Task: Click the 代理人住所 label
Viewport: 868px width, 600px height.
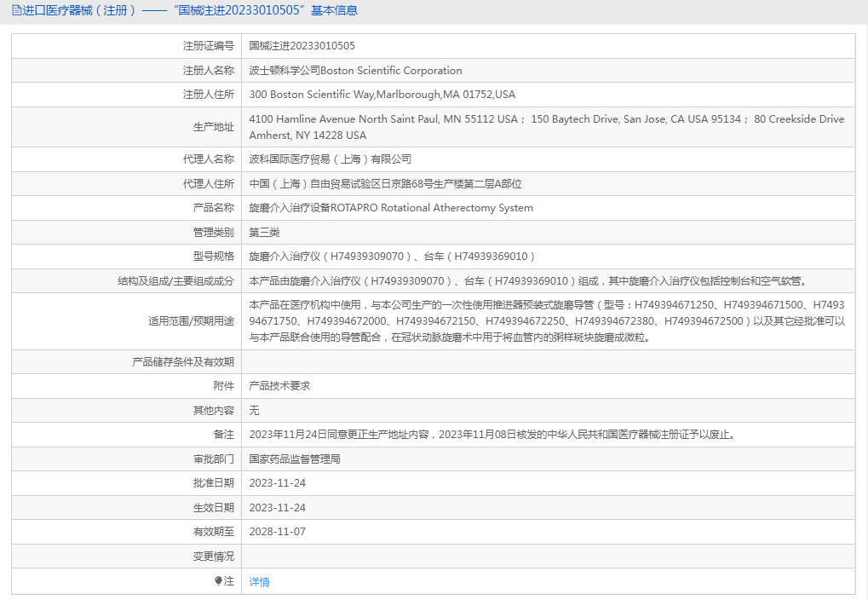Action: 209,183
